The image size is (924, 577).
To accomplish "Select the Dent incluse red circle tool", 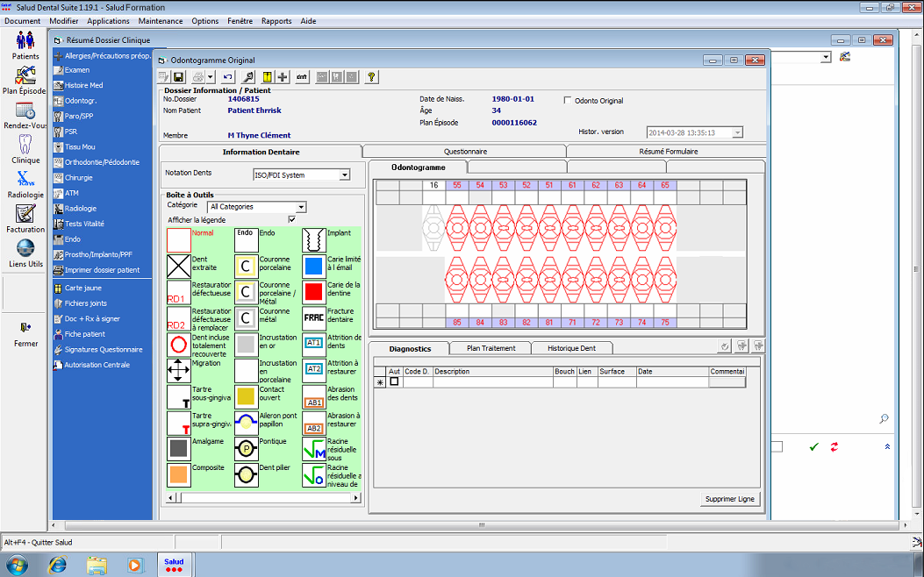I will coord(178,345).
